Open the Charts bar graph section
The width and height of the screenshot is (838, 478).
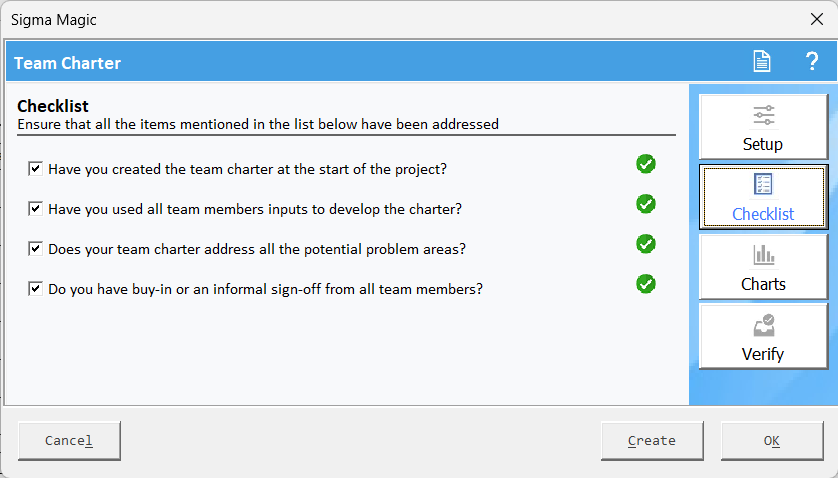coord(763,267)
